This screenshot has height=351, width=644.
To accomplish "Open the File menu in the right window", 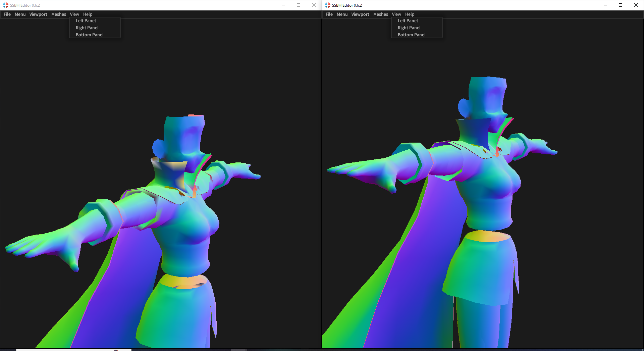I will (329, 14).
